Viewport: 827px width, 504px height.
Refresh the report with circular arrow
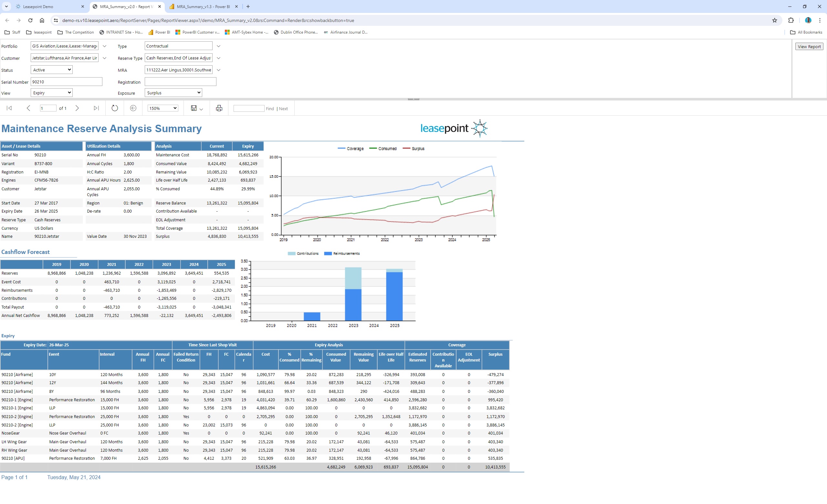[115, 108]
